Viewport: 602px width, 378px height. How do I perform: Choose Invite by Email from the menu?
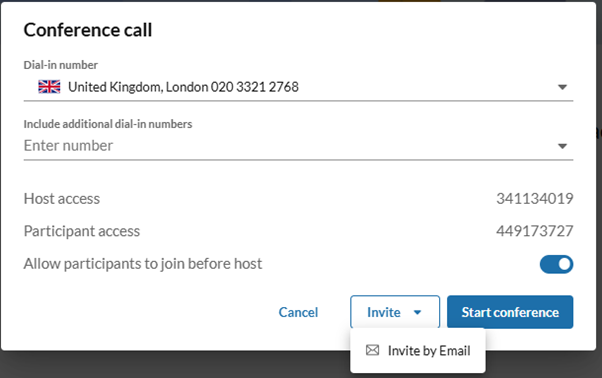tap(418, 350)
